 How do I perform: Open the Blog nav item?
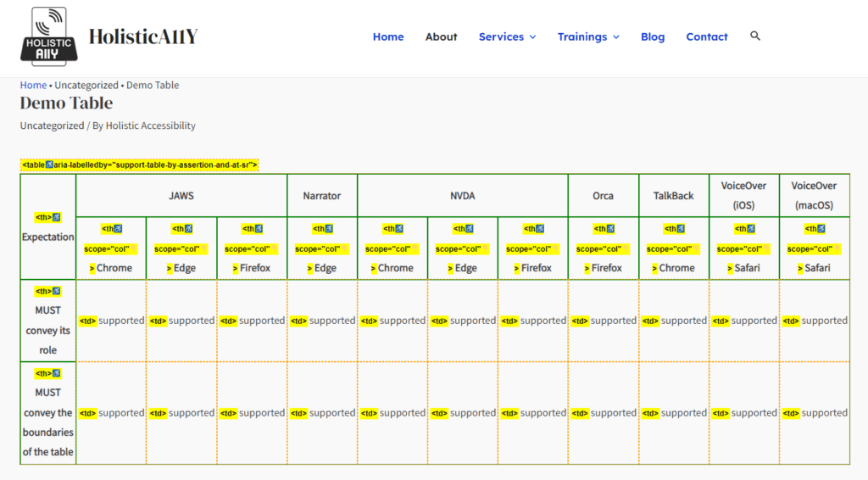point(653,36)
